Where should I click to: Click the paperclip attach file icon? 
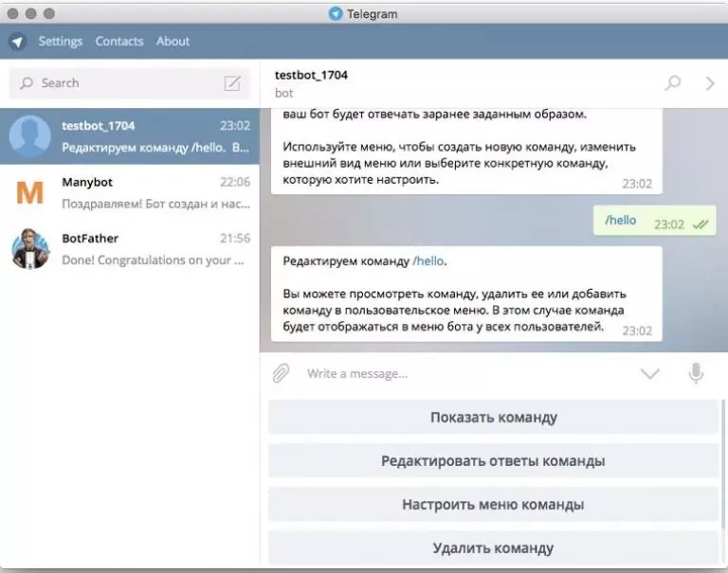(281, 373)
